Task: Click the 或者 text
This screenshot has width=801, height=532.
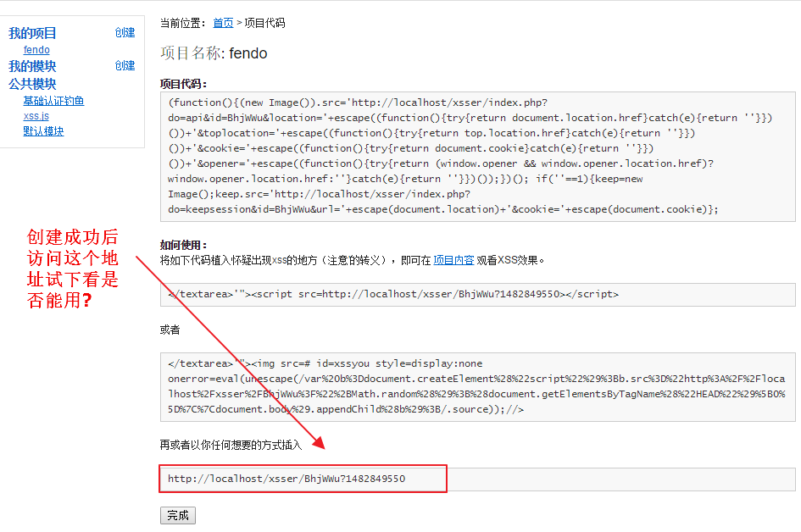Action: tap(170, 330)
